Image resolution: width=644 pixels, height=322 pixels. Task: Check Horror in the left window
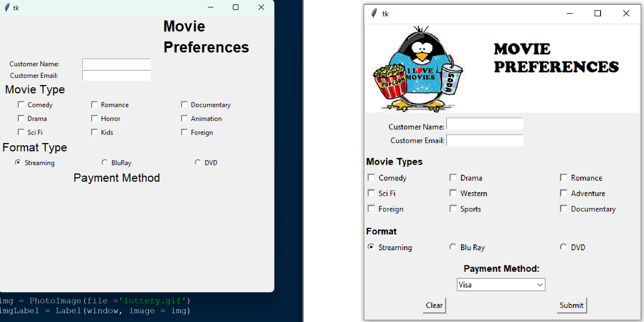coord(95,118)
